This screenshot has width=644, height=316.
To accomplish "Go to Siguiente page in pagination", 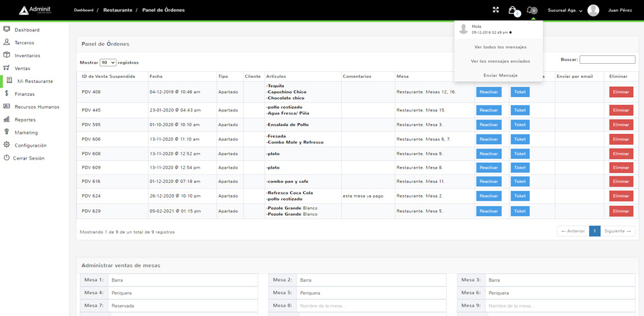I will pos(618,231).
